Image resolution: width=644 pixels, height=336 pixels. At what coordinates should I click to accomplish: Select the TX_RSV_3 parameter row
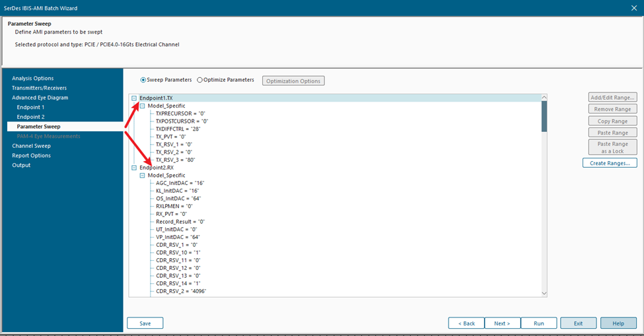click(175, 160)
